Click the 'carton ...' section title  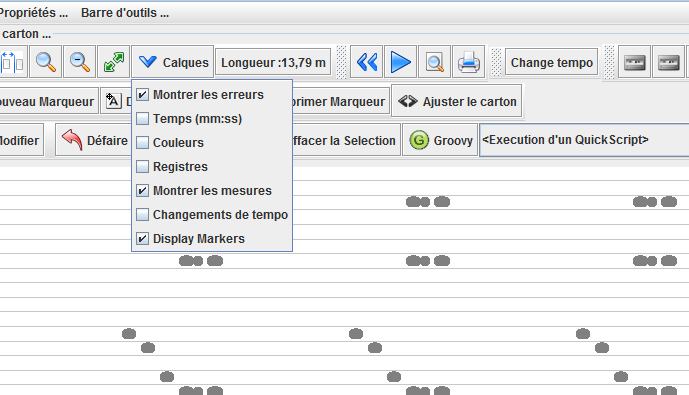(26, 33)
